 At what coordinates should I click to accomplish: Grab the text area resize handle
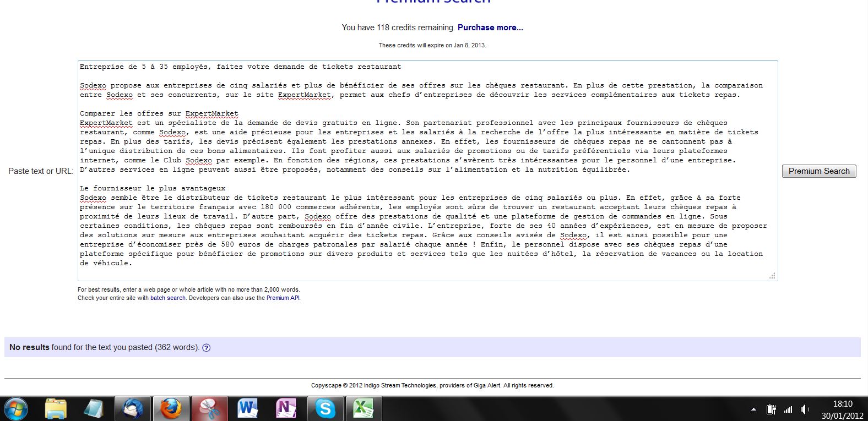(x=772, y=276)
